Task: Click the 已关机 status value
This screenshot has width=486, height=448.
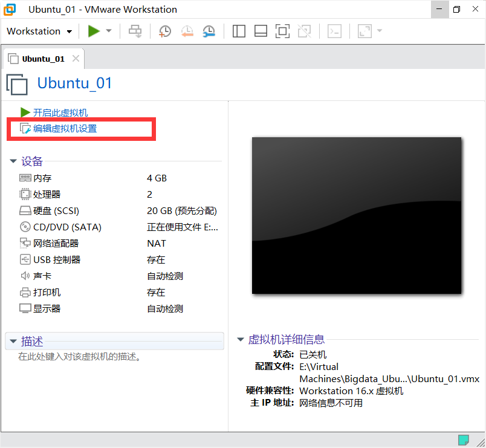Action: pyautogui.click(x=313, y=354)
